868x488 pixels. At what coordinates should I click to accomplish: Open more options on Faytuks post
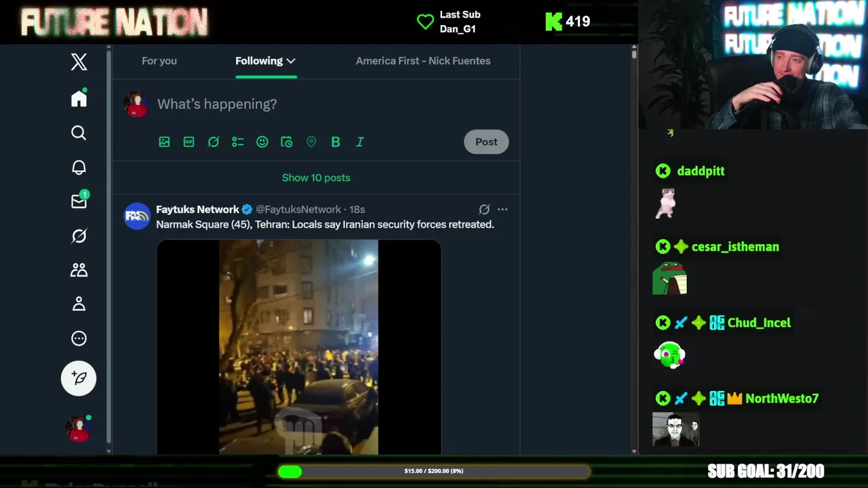502,209
